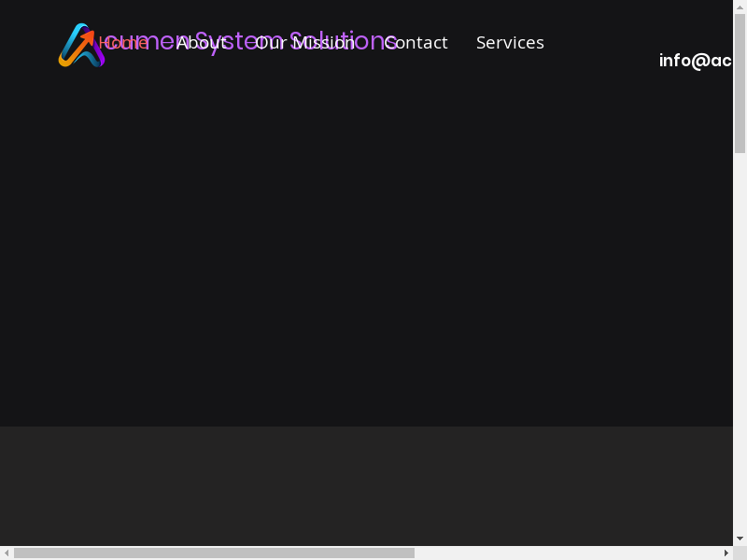Click the horizontal scrollbar right arrow

point(726,553)
